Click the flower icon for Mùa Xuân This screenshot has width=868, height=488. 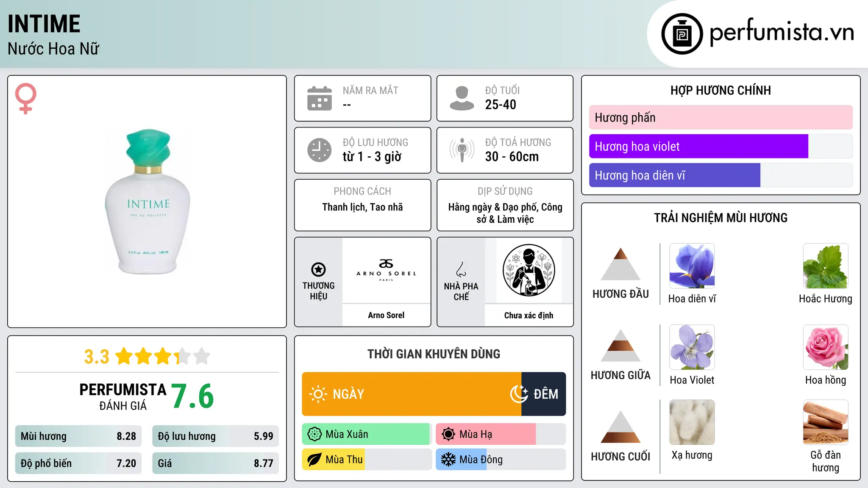click(314, 434)
